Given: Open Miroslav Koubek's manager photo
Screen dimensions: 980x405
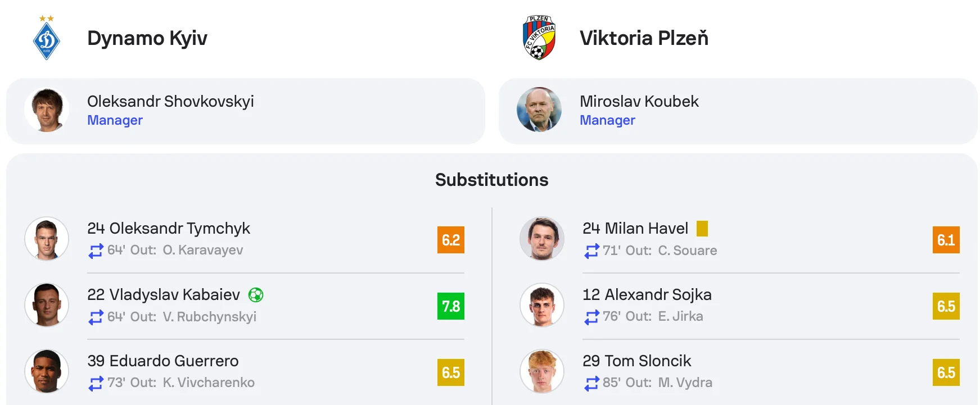Looking at the screenshot, I should click(539, 110).
